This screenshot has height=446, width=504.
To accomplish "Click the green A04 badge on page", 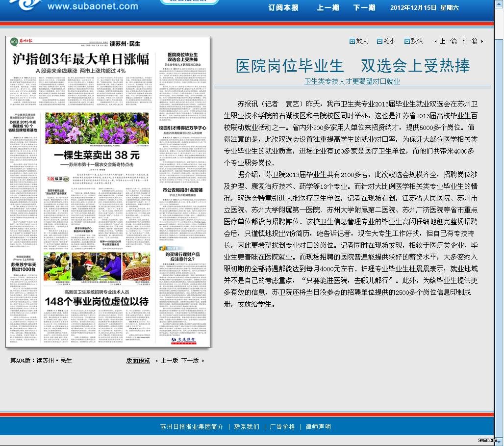I will [x=14, y=42].
